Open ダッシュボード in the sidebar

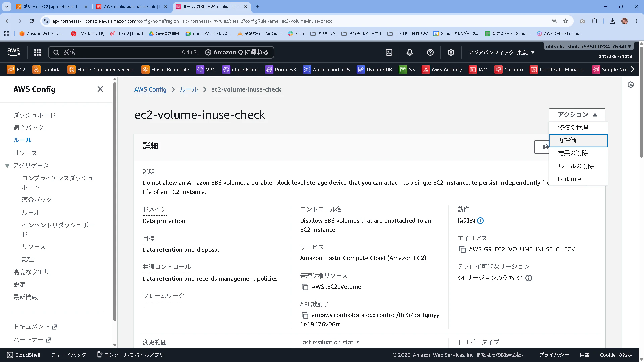[x=35, y=115]
